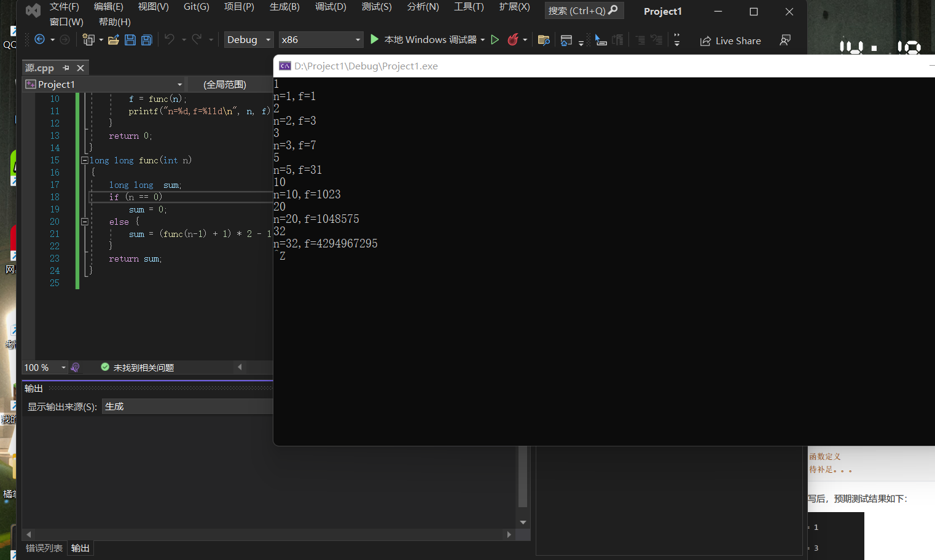Start debugging with the solid green play icon
935x560 pixels.
(374, 40)
